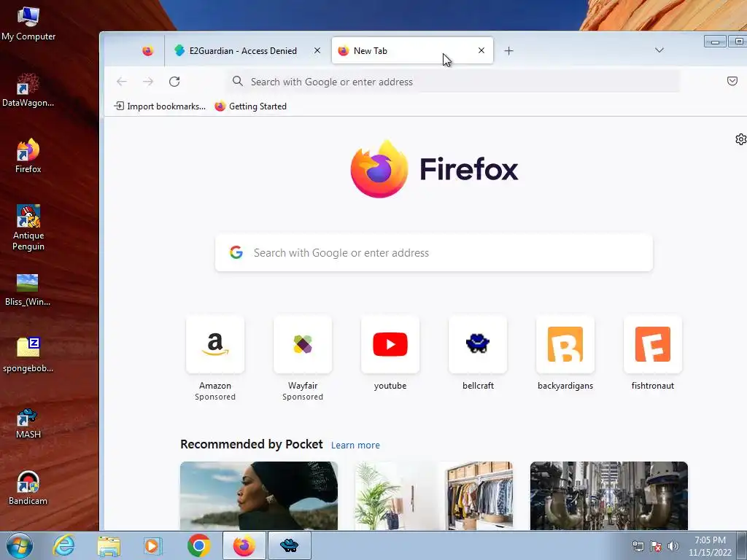Launch Internet Explorer from taskbar
The image size is (747, 560).
tap(63, 545)
